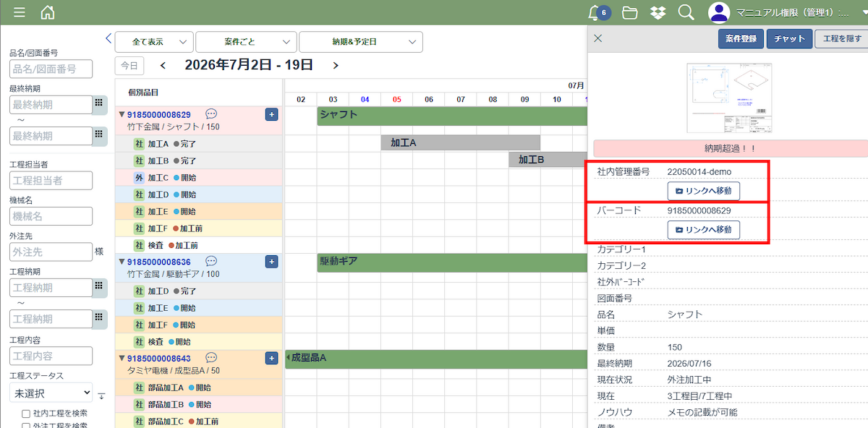Click plus button on 9185000008643 row

271,358
